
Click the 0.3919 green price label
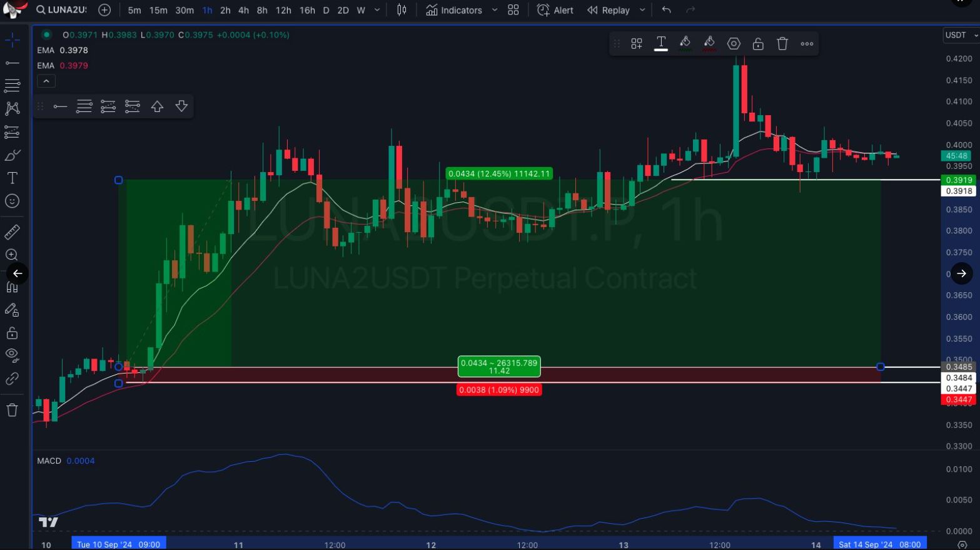tap(959, 180)
